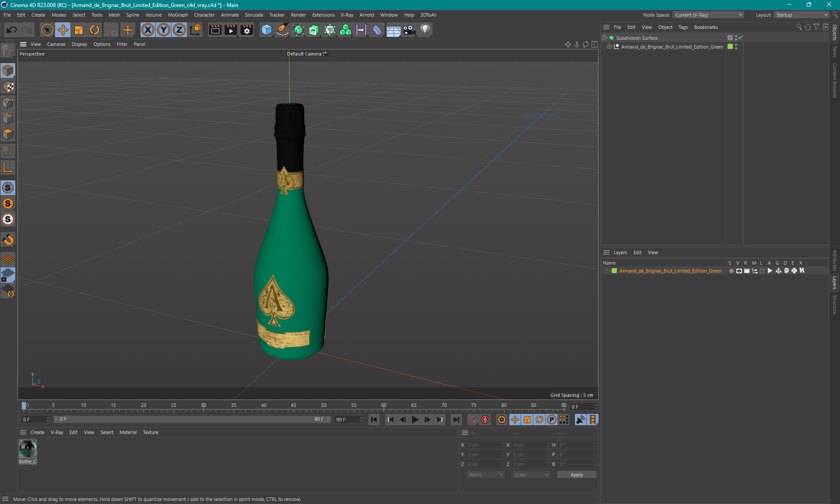Viewport: 840px width, 504px height.
Task: Toggle Autokeying button
Action: [485, 420]
